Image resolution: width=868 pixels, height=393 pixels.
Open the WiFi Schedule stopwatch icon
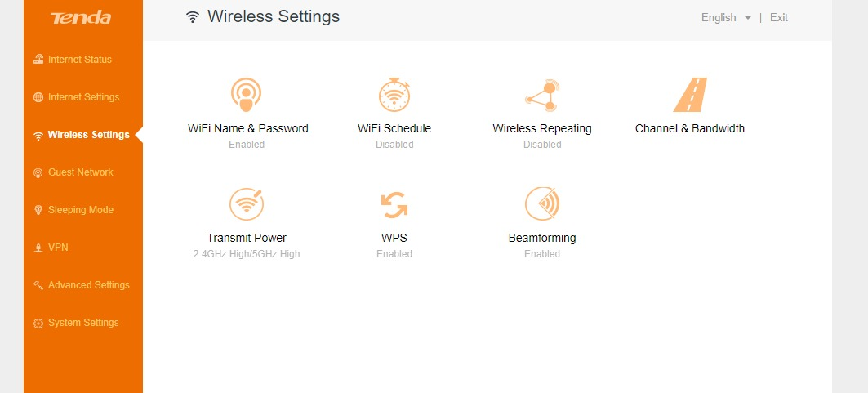(394, 95)
